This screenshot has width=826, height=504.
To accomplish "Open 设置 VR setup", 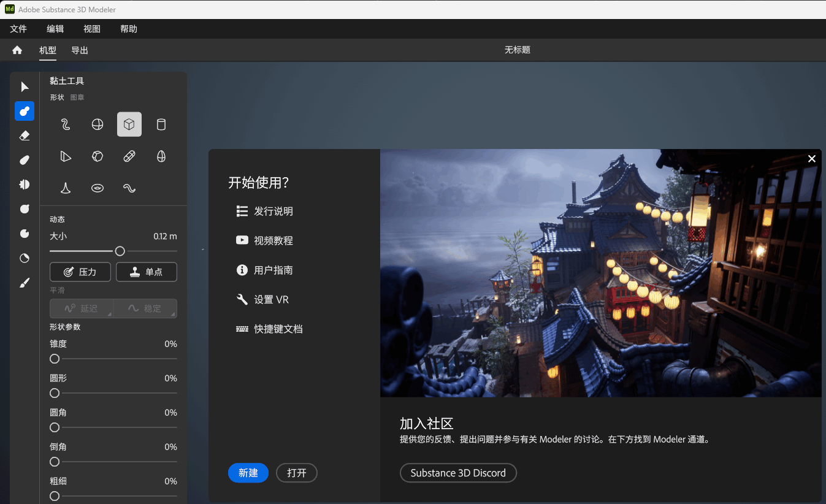I will click(x=262, y=300).
